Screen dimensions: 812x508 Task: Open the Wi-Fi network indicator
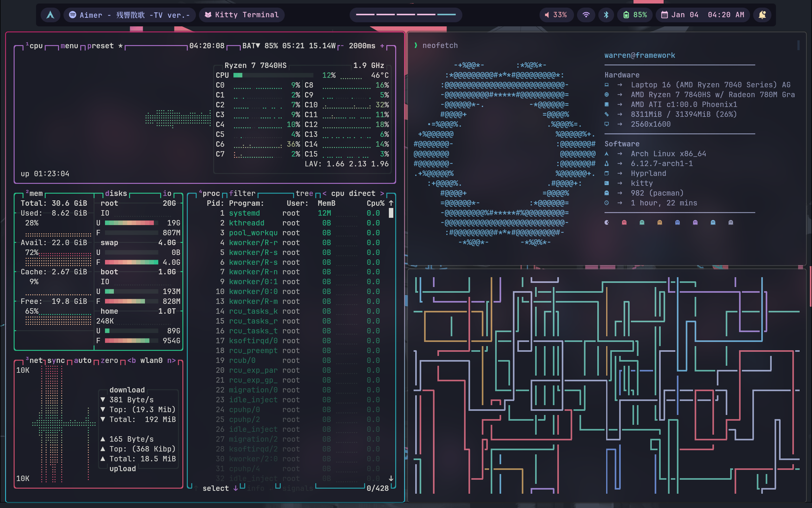(586, 15)
